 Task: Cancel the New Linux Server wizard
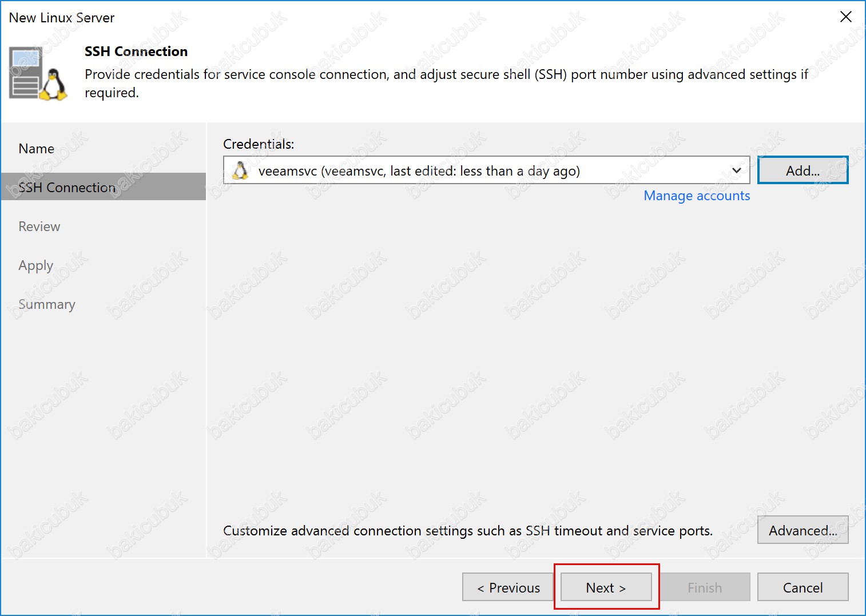(x=803, y=587)
